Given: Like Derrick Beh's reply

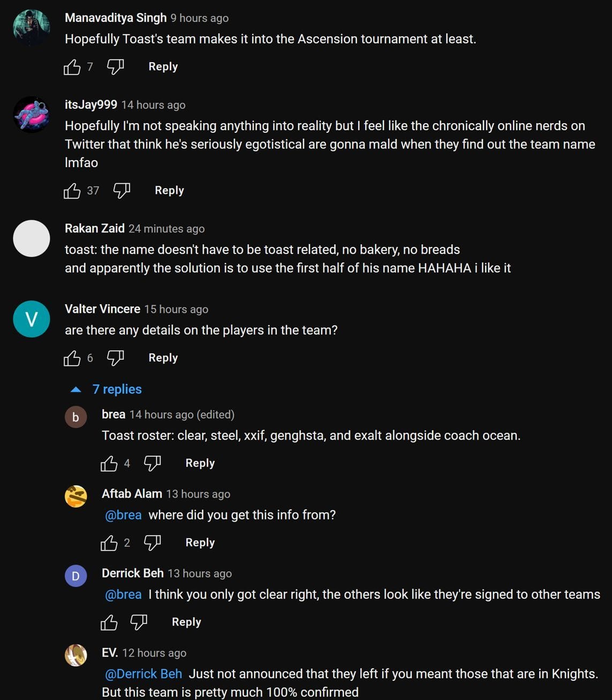Looking at the screenshot, I should [x=109, y=622].
